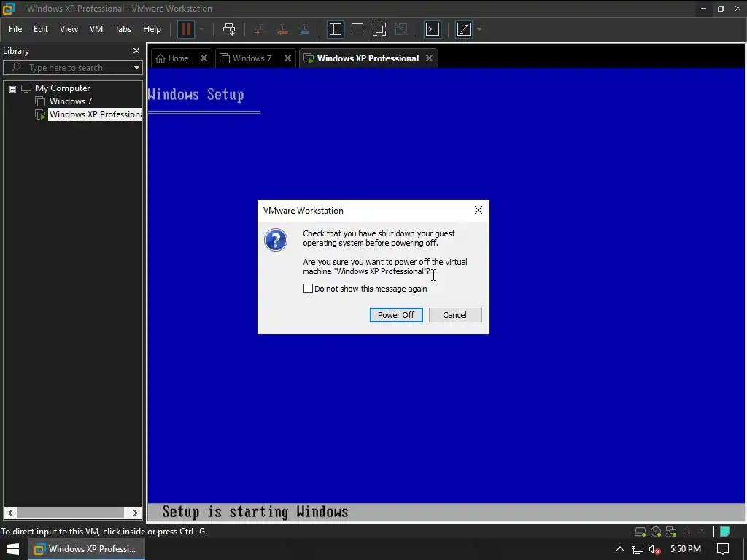747x560 pixels.
Task: Click the network adapter status icon
Action: click(x=671, y=532)
